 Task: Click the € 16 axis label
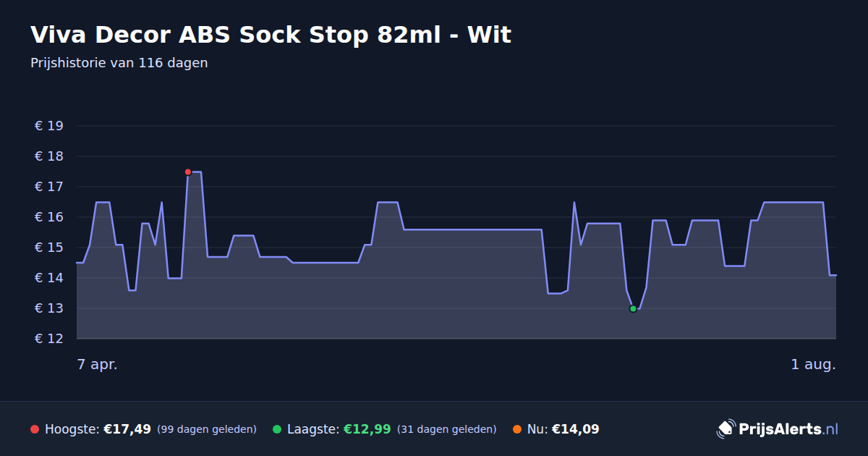pos(49,217)
